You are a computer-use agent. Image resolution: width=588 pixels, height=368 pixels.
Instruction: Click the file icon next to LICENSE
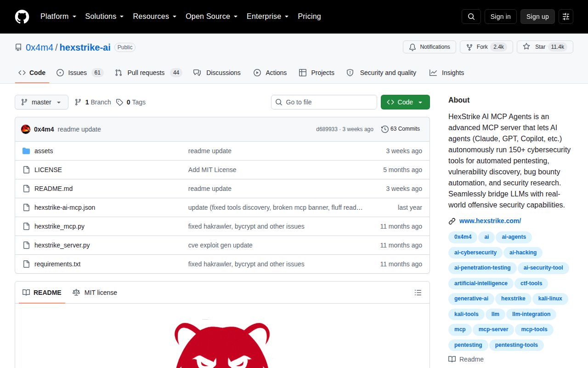pyautogui.click(x=26, y=170)
